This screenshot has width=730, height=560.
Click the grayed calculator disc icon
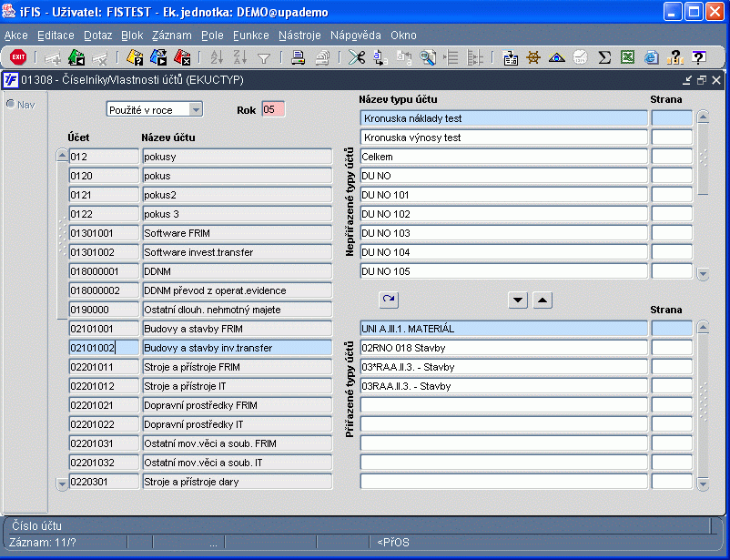click(x=580, y=57)
